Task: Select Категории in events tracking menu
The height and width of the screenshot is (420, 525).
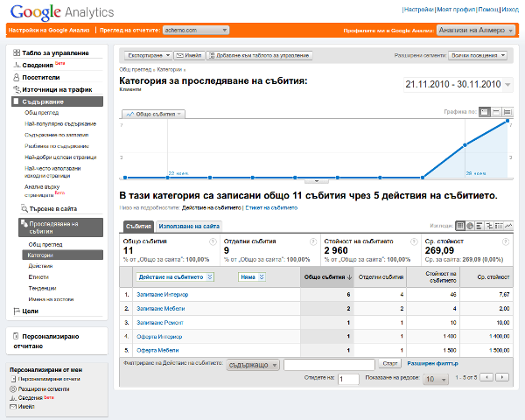Action: point(63,255)
